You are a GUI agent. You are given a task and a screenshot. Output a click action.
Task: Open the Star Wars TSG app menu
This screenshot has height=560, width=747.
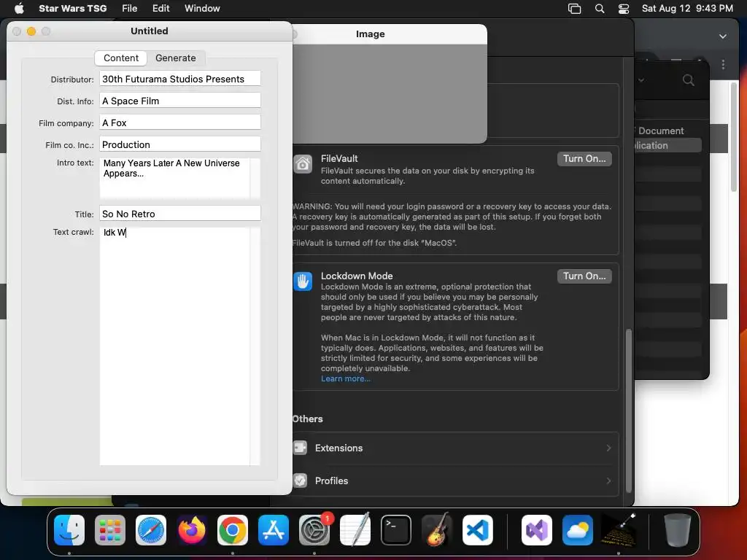pyautogui.click(x=72, y=9)
